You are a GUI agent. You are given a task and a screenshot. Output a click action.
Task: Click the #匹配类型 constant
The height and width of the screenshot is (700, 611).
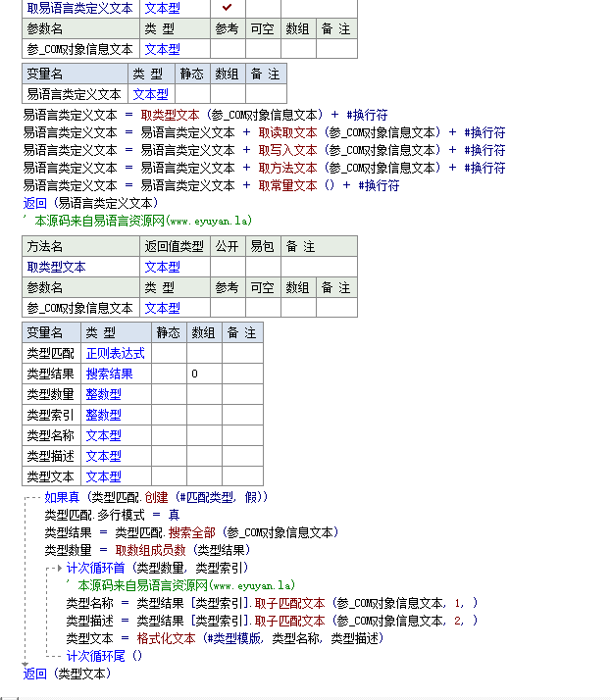pyautogui.click(x=207, y=497)
